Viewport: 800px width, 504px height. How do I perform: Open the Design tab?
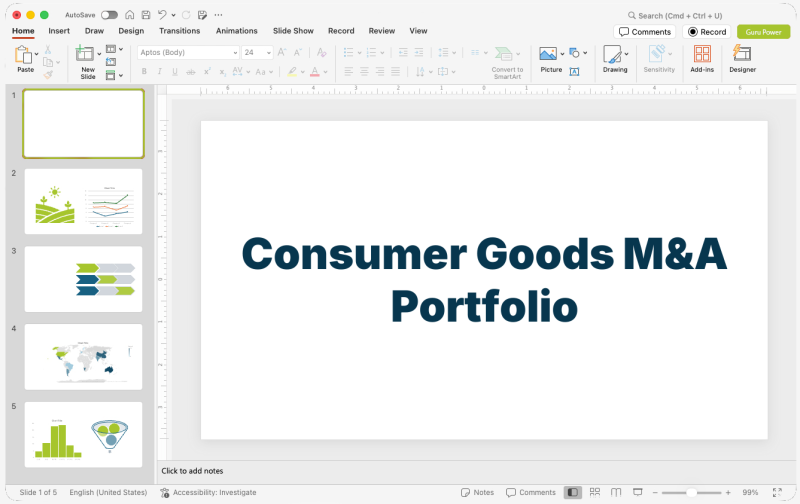[x=131, y=31]
